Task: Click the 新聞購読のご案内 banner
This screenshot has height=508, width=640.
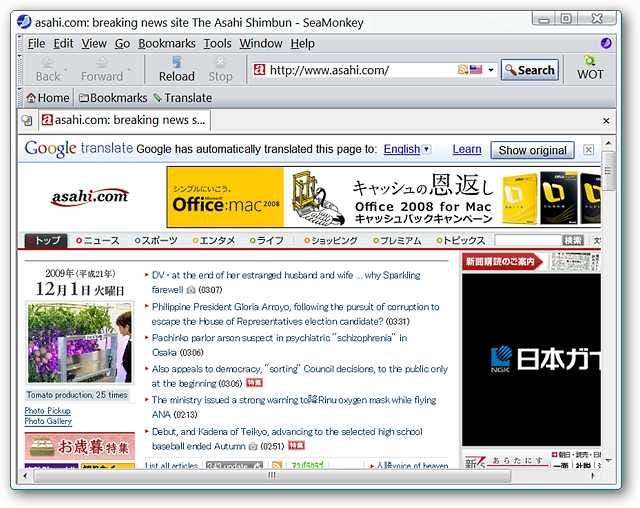Action: coord(502,262)
